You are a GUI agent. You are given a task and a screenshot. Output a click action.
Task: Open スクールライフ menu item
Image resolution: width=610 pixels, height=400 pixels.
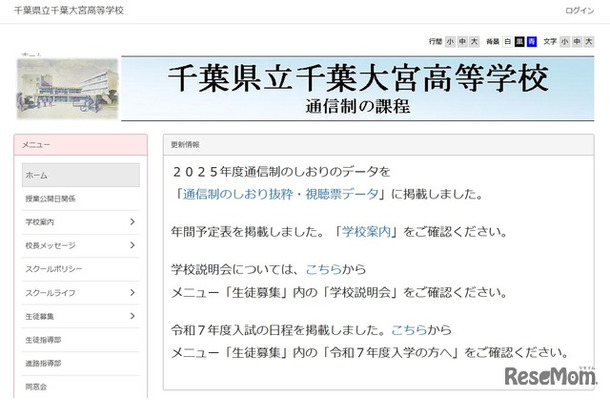coord(51,293)
